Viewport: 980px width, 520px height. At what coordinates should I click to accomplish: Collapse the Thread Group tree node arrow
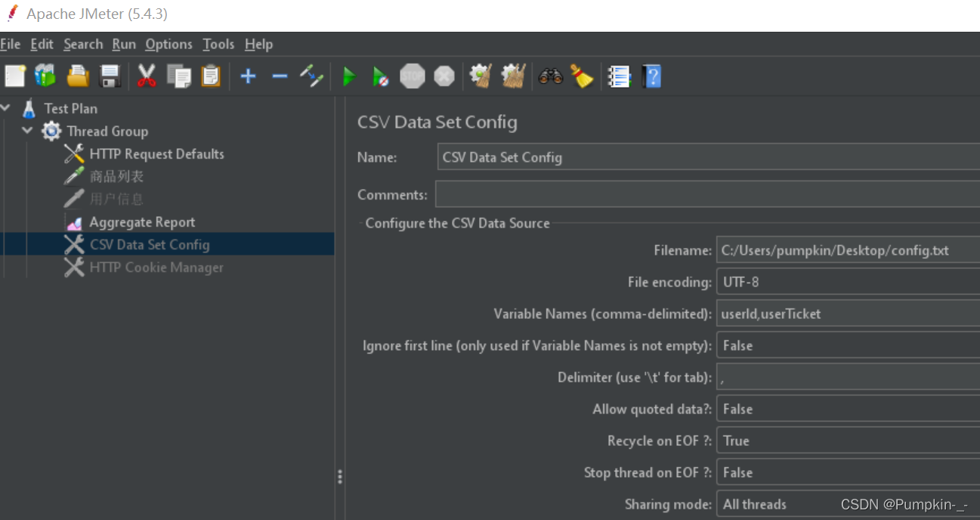(28, 131)
